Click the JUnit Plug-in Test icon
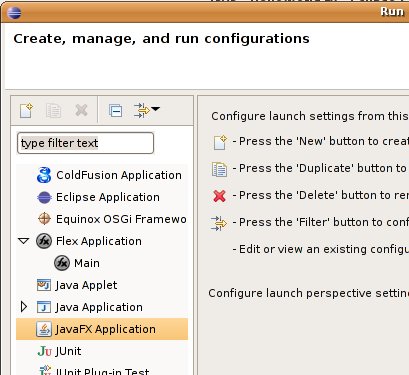This screenshot has height=375, width=409. click(x=44, y=370)
